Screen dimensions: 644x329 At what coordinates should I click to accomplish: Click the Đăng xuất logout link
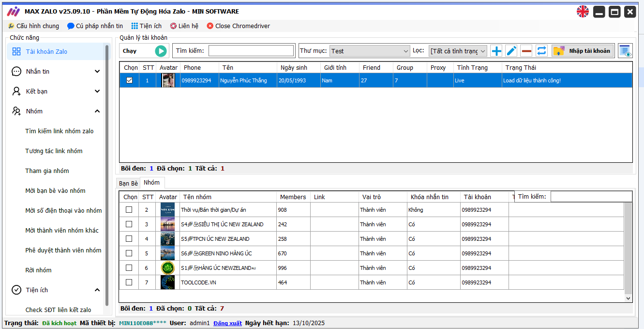227,323
